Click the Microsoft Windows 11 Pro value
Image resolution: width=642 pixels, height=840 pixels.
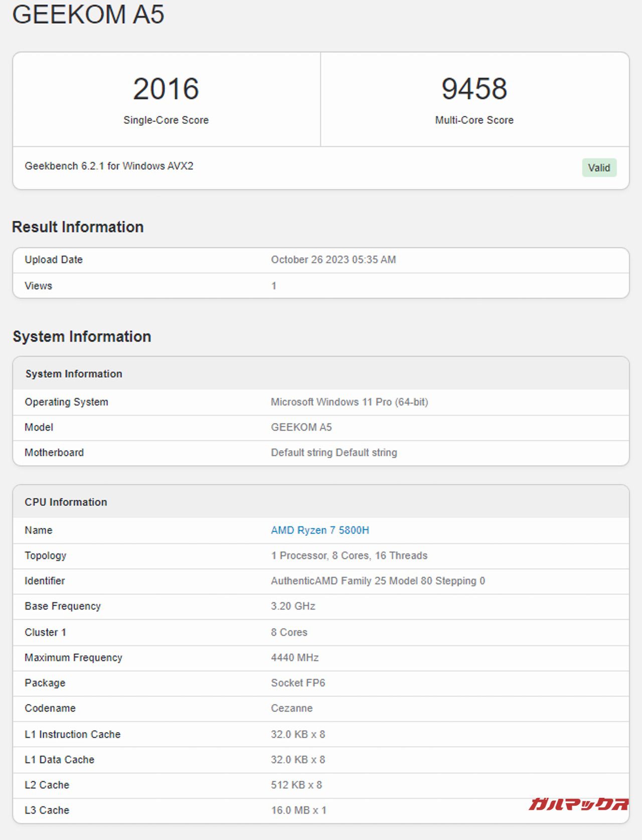(x=349, y=402)
